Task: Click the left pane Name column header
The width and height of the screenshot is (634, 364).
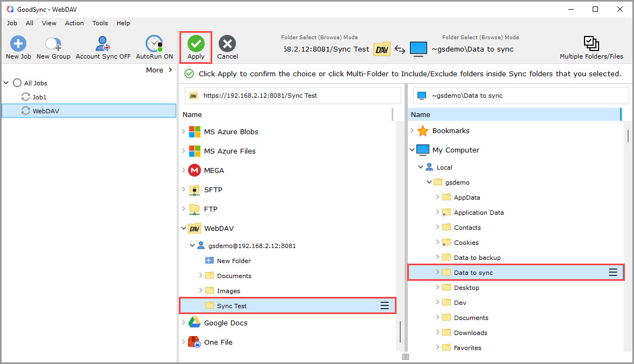Action: [x=287, y=115]
